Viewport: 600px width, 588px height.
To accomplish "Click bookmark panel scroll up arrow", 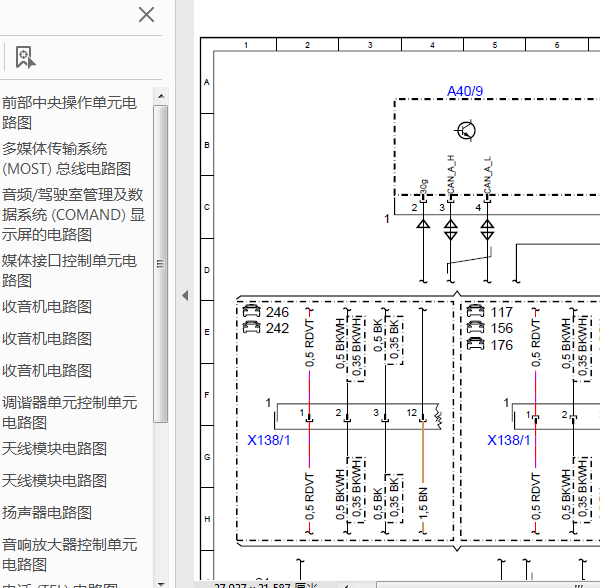I will point(161,96).
